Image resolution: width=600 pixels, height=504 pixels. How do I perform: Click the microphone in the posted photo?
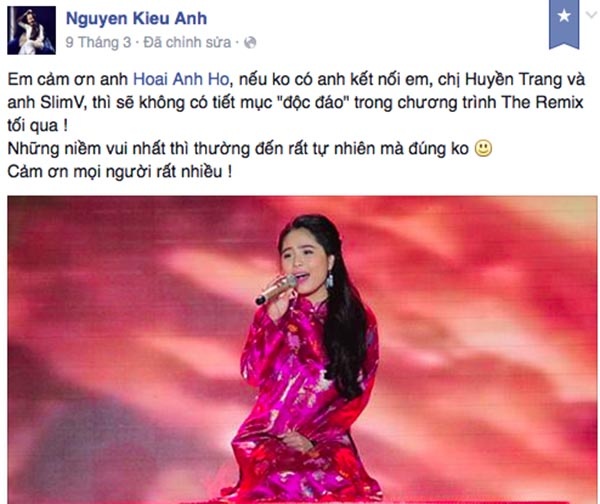[x=276, y=289]
